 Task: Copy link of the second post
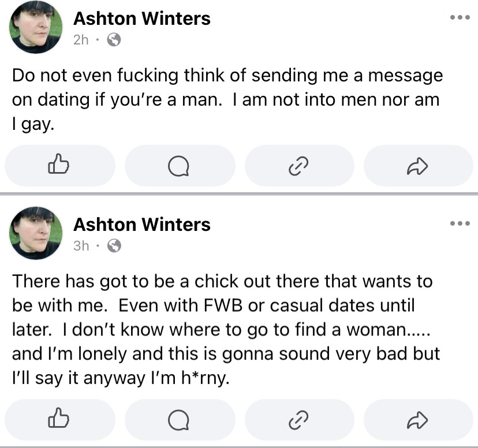pyautogui.click(x=300, y=420)
